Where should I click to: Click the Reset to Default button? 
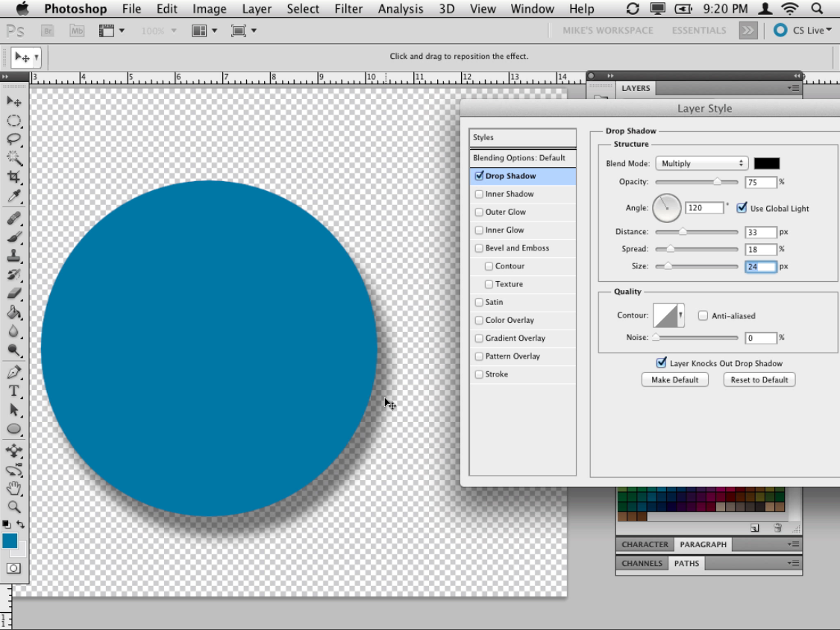(759, 379)
